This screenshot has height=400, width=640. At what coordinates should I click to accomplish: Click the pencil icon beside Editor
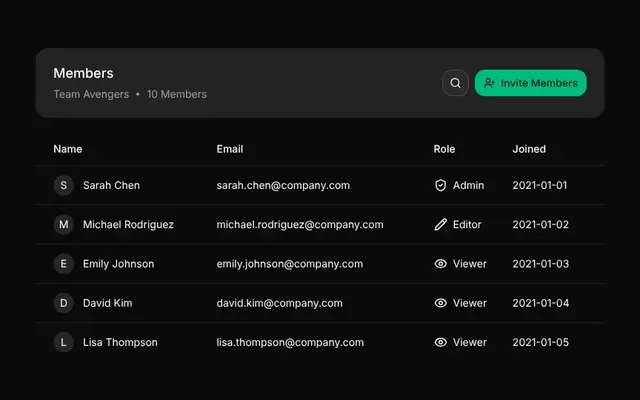point(440,224)
